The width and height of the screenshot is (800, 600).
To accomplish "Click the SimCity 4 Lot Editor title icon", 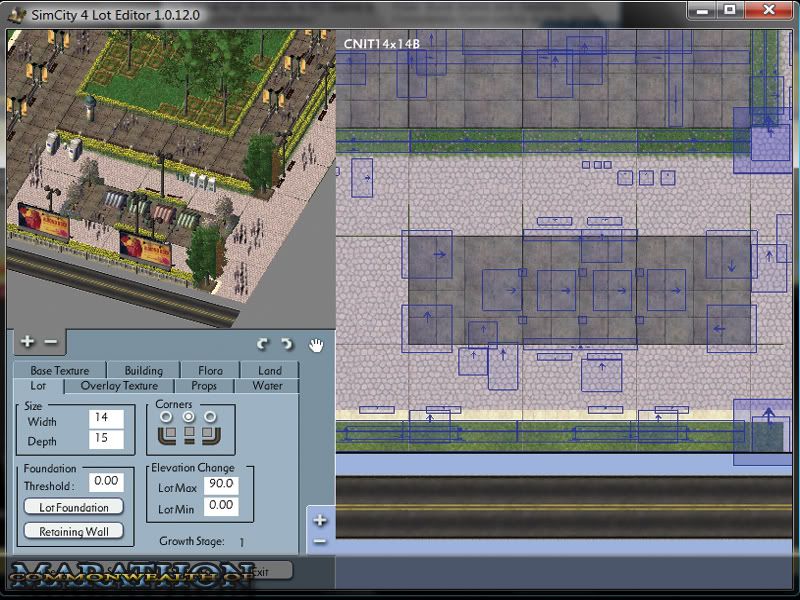I will pyautogui.click(x=18, y=14).
